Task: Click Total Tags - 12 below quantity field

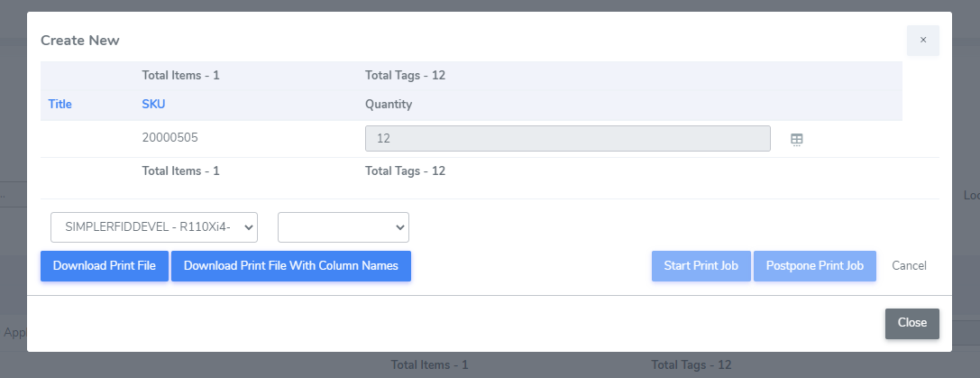Action: point(405,170)
